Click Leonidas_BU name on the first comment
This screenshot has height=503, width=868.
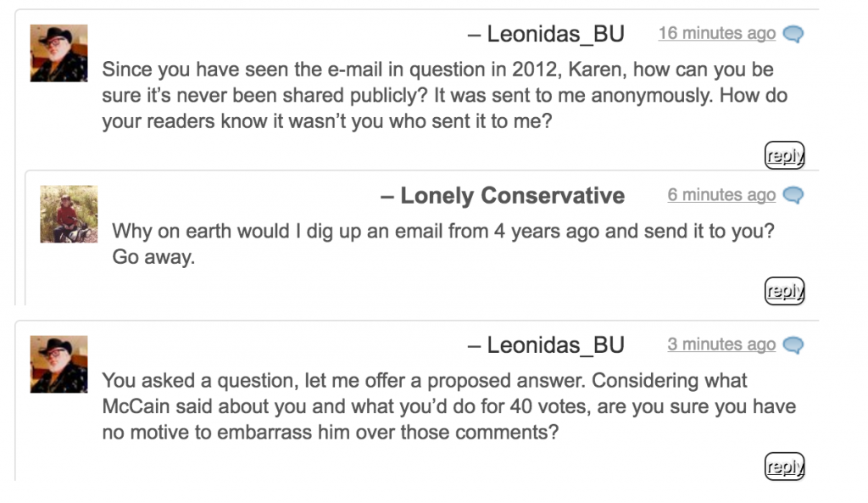555,34
